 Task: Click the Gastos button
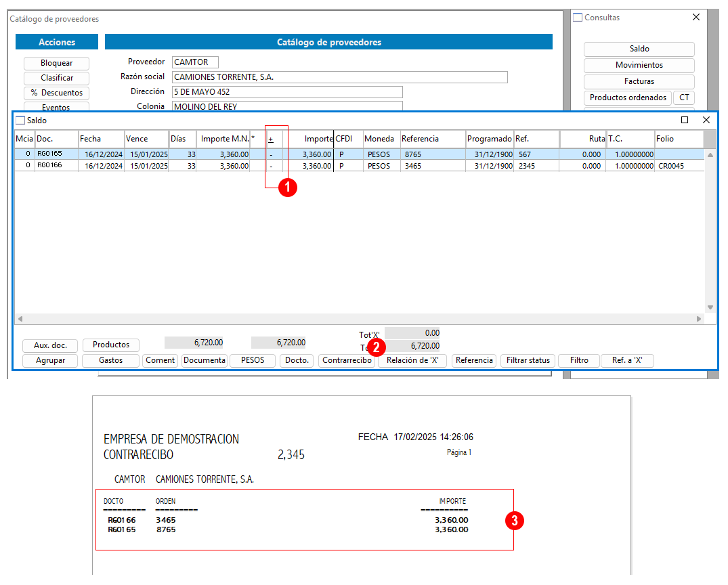(111, 361)
